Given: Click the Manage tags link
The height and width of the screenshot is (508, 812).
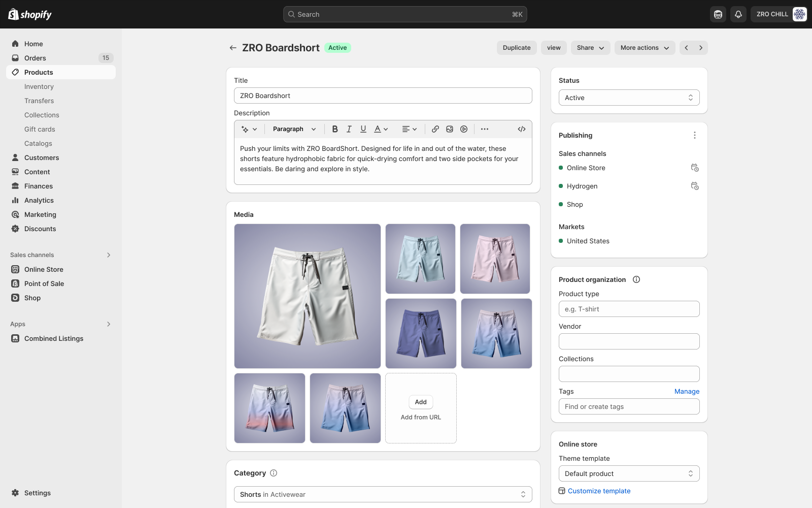Looking at the screenshot, I should pyautogui.click(x=687, y=391).
